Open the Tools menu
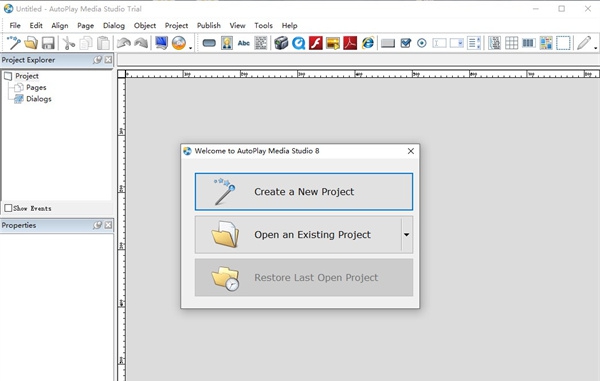The height and width of the screenshot is (381, 600). [263, 26]
